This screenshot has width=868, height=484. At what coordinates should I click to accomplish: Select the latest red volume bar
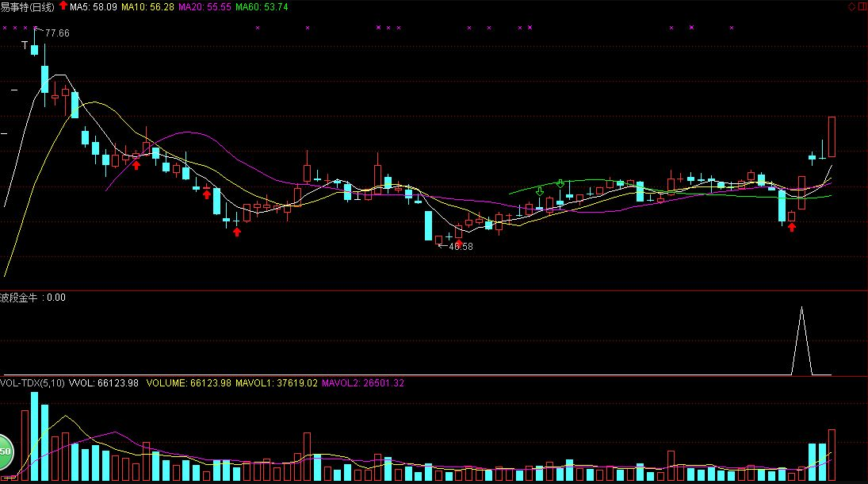click(832, 455)
